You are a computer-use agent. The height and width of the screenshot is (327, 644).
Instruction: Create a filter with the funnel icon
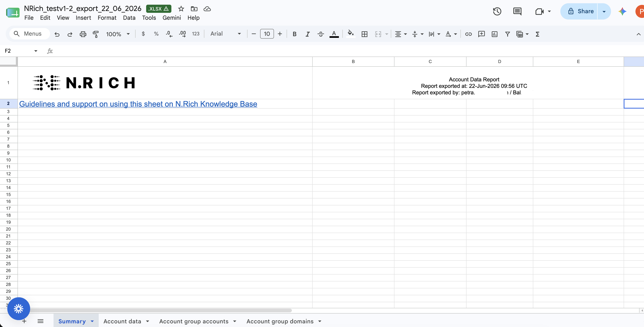pyautogui.click(x=507, y=34)
